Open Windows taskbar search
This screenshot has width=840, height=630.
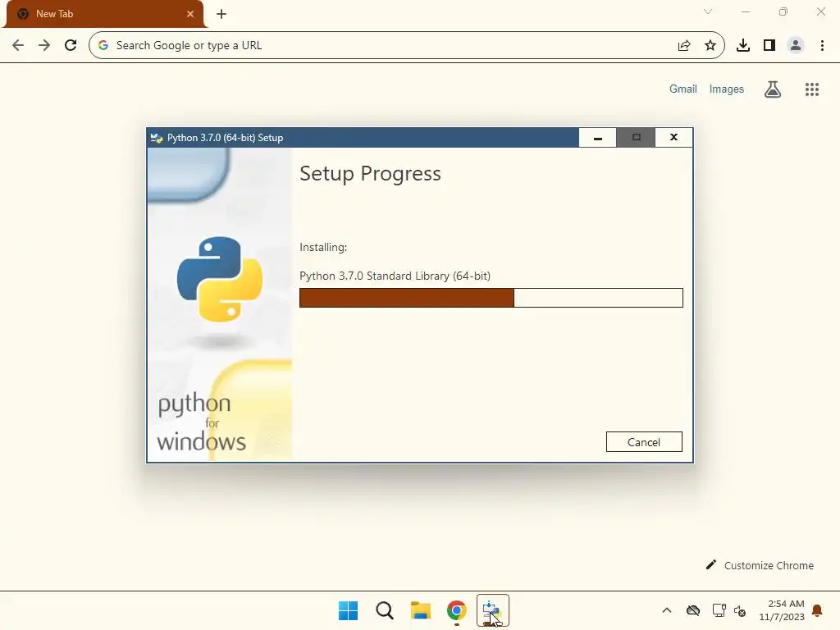[x=385, y=610]
